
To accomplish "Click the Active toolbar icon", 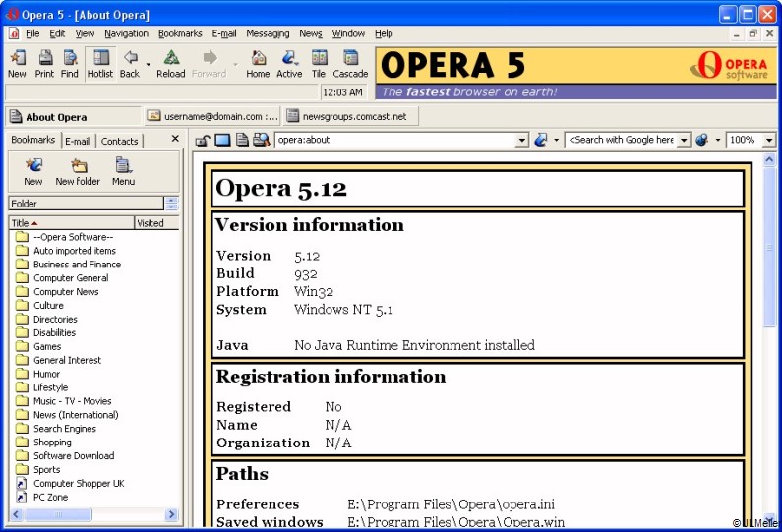I will point(289,64).
